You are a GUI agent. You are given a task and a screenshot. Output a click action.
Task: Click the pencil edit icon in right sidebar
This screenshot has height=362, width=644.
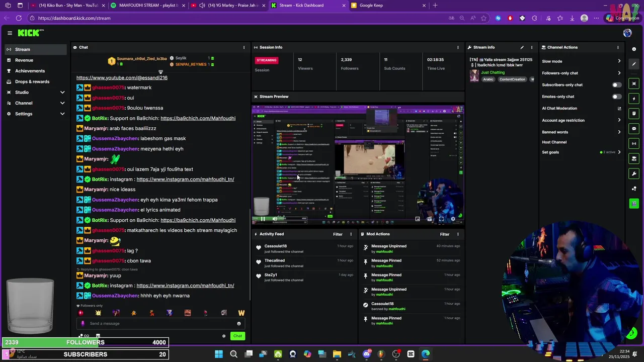(634, 64)
